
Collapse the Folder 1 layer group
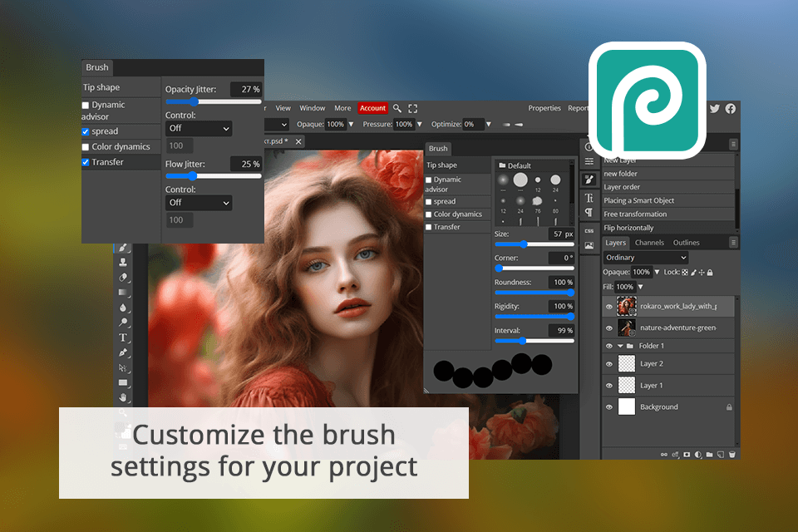(620, 346)
